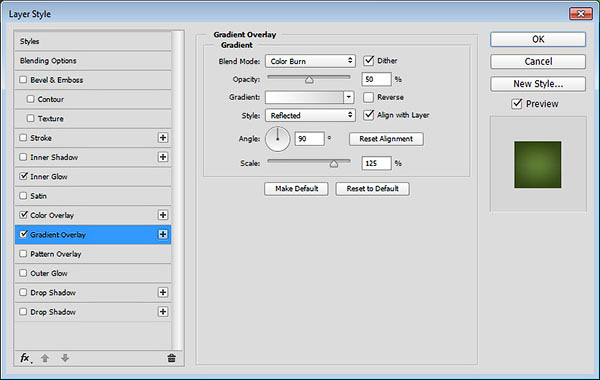Viewport: 600px width, 380px height.
Task: Close the Layer Style dialog
Action: pyautogui.click(x=580, y=14)
